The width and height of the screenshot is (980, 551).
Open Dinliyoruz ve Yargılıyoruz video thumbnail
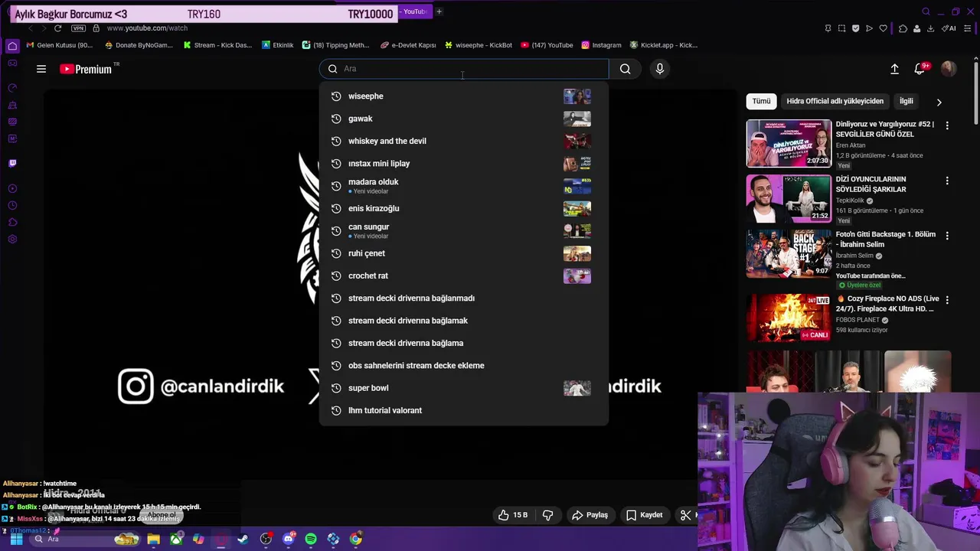[789, 143]
